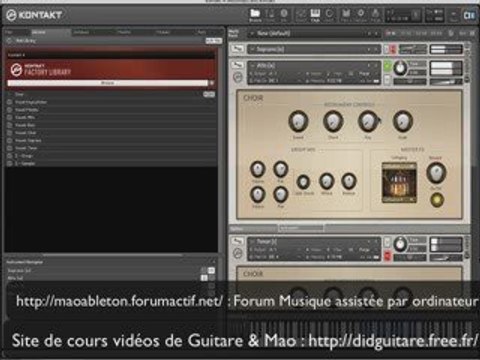Open the Vowel Alto folder
This screenshot has width=480, height=360.
coord(25,117)
